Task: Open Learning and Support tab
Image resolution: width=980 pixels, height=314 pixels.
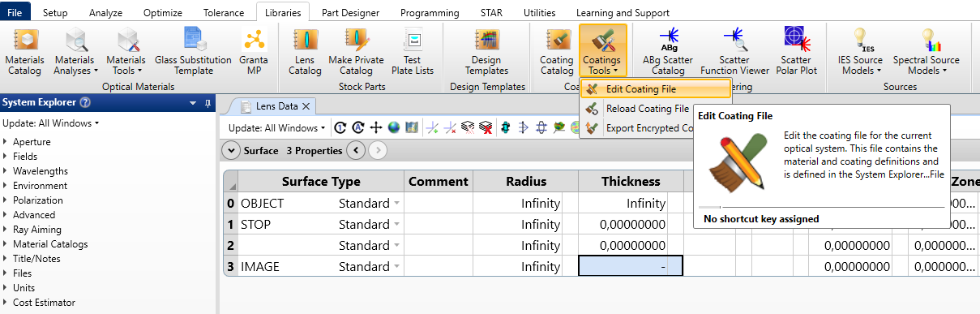Action: tap(623, 13)
